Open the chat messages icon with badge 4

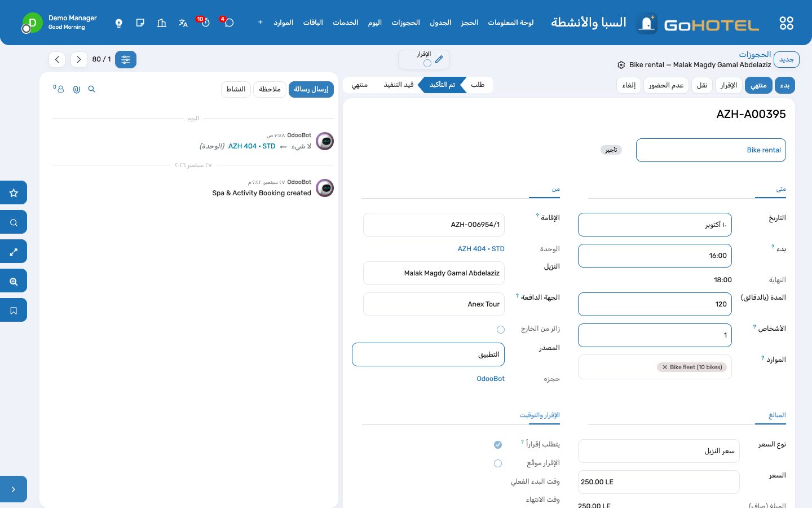(x=228, y=23)
